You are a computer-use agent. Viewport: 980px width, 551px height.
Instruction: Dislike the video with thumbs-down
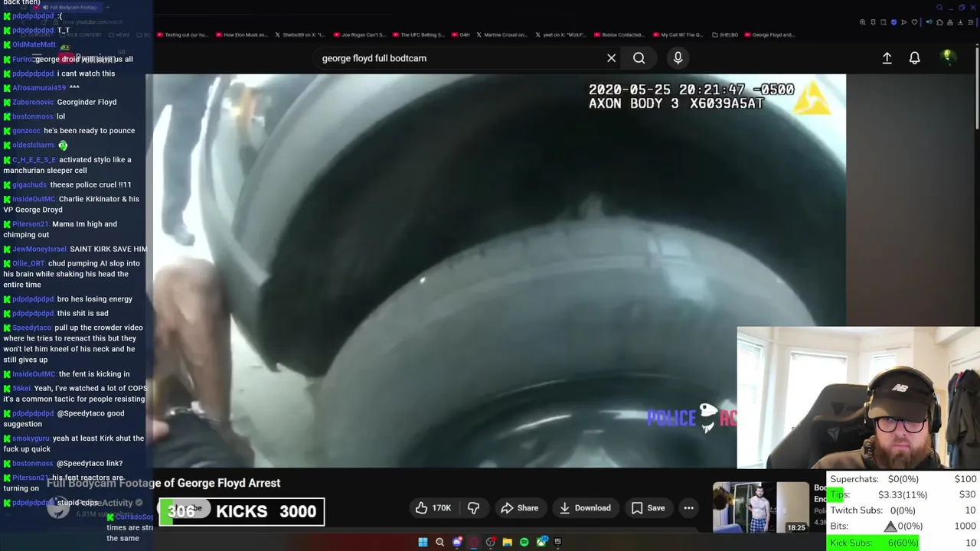point(473,508)
